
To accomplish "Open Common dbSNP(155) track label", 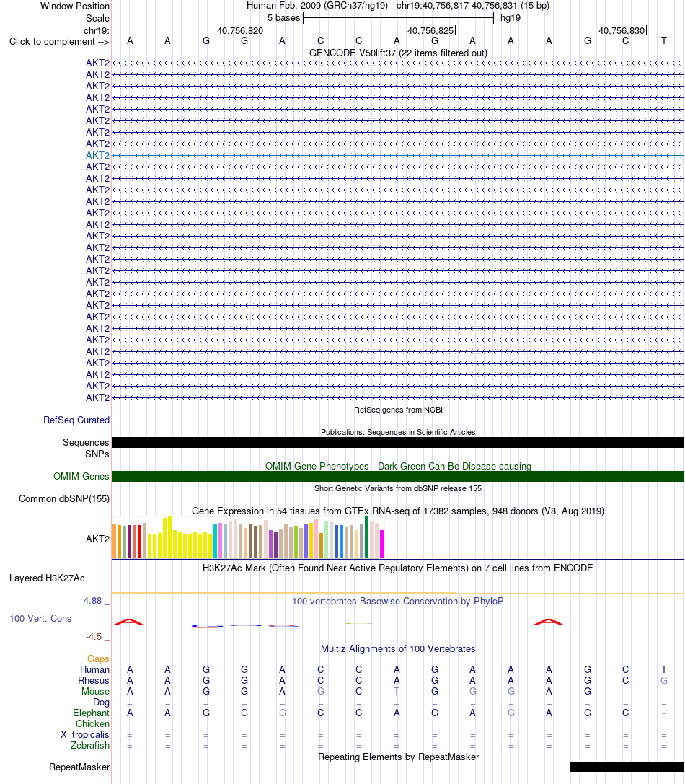I will (x=64, y=499).
